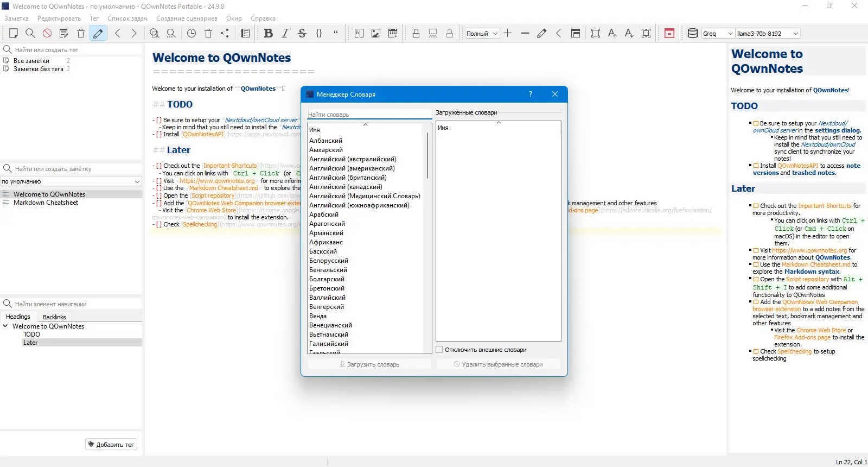Apply bold formatting icon
The height and width of the screenshot is (467, 868).
tap(268, 33)
